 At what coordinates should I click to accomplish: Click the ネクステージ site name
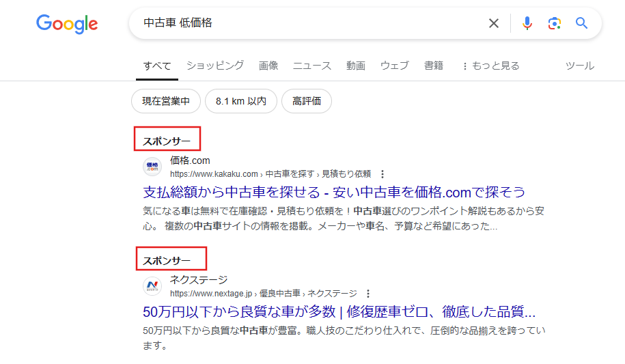(199, 280)
